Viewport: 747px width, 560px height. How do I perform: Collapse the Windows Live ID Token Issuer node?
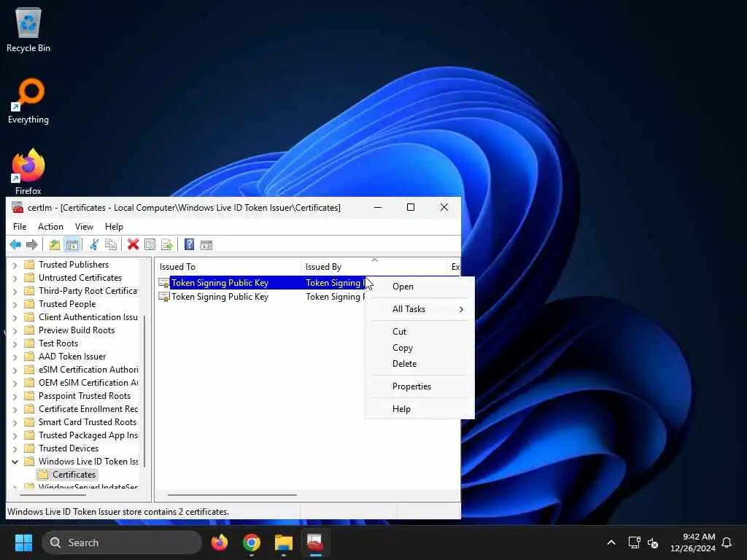pyautogui.click(x=15, y=462)
